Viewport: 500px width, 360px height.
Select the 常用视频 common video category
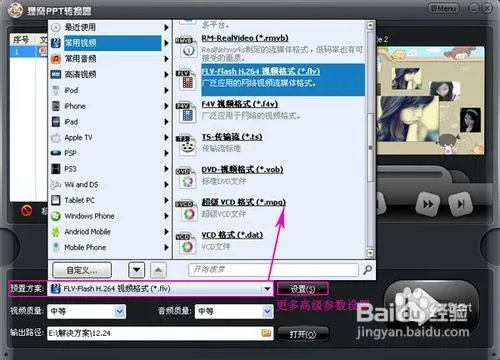(110, 43)
